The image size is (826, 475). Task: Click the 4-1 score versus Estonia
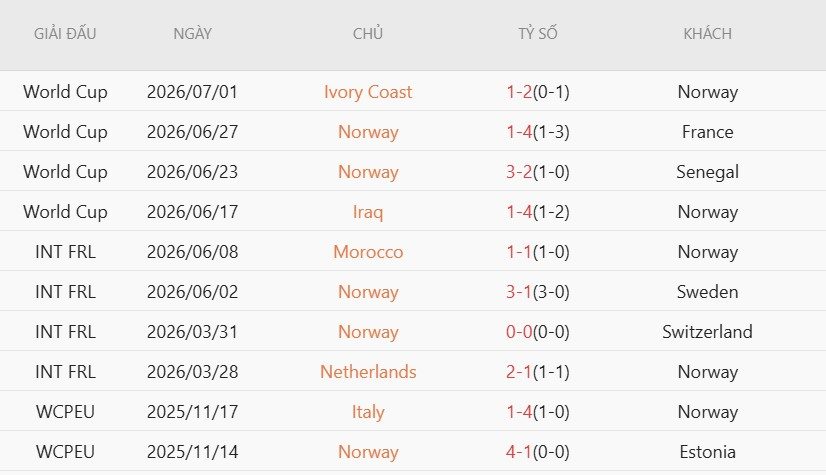click(x=519, y=452)
